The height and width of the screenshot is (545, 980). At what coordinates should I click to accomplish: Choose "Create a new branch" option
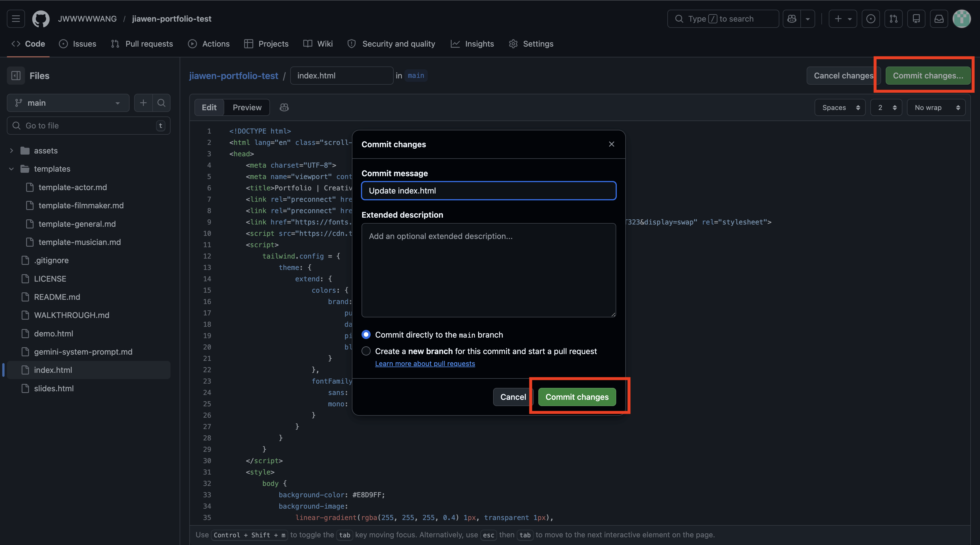point(366,351)
